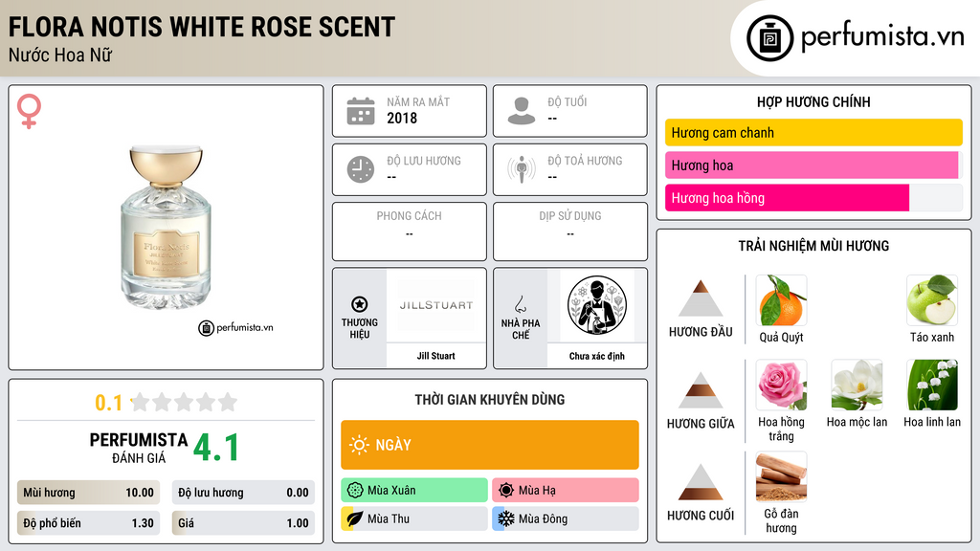Click the orange 0.1 user rating value
This screenshot has width=980, height=551.
pos(108,403)
